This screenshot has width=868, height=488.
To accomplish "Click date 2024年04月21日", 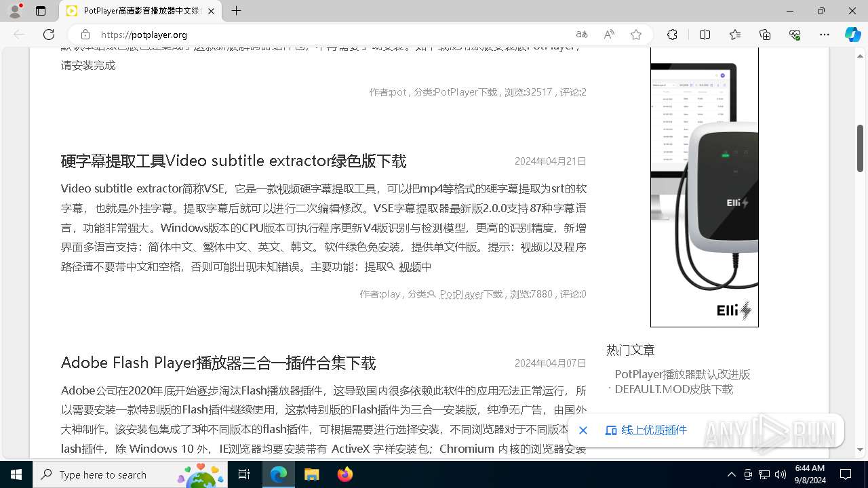I will point(551,161).
